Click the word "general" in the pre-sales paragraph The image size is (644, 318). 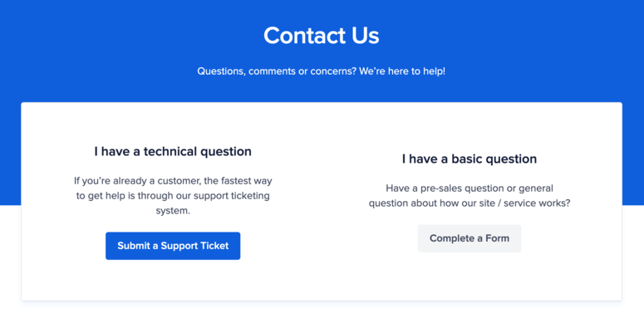[x=536, y=188]
